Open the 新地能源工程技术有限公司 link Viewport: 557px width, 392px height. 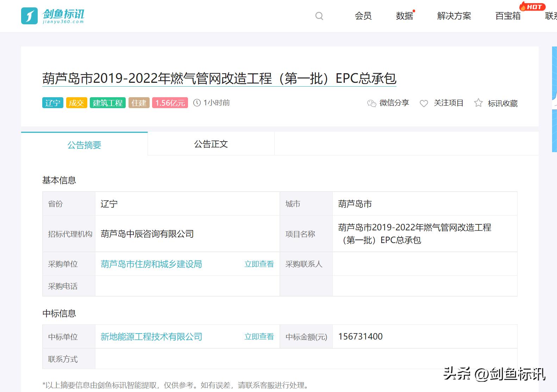point(151,337)
